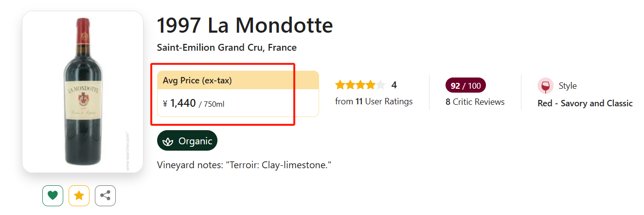
Task: Click the empty fifth rating star
Action: click(380, 85)
